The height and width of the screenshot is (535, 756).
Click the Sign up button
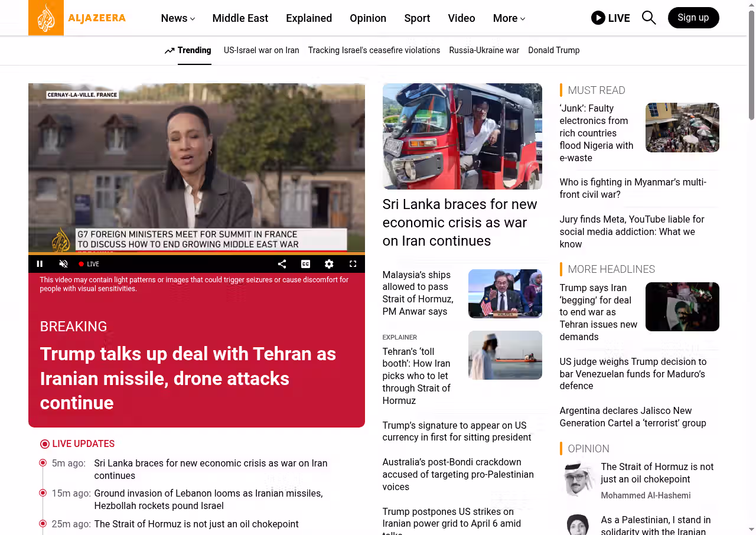[x=693, y=18]
